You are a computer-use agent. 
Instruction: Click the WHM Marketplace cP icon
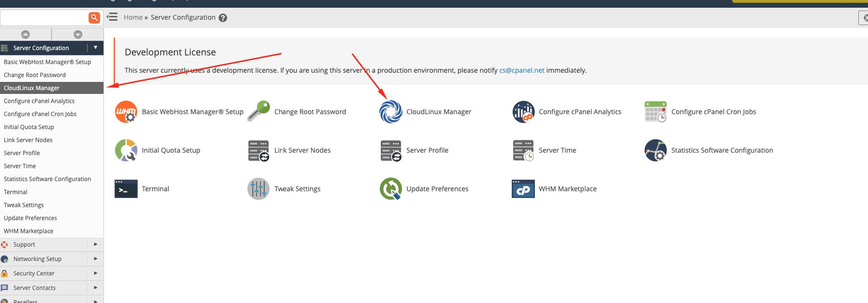pyautogui.click(x=523, y=189)
